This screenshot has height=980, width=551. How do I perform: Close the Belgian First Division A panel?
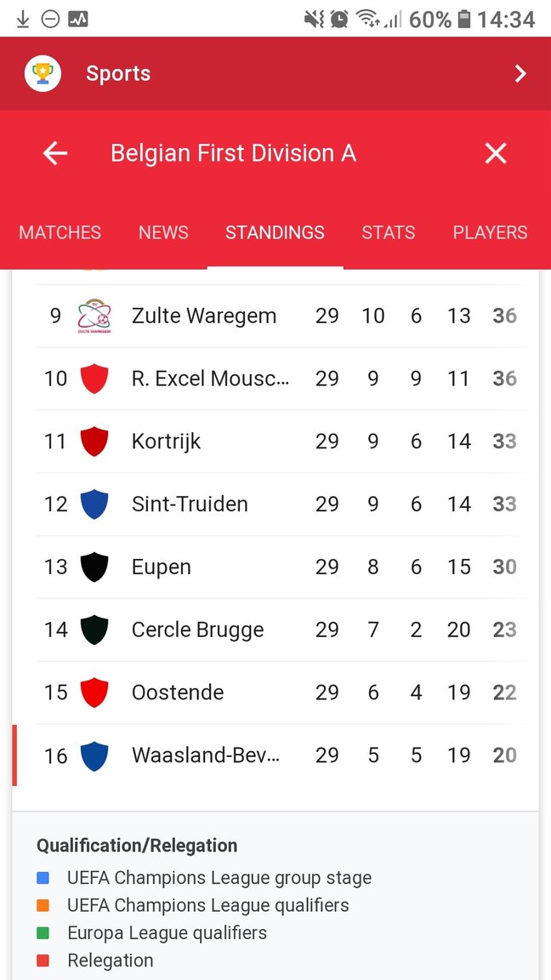coord(496,153)
